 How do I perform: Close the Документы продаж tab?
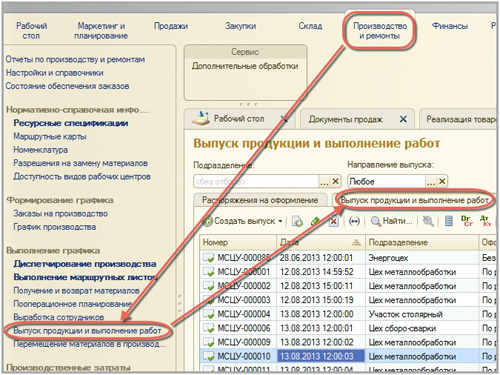403,119
